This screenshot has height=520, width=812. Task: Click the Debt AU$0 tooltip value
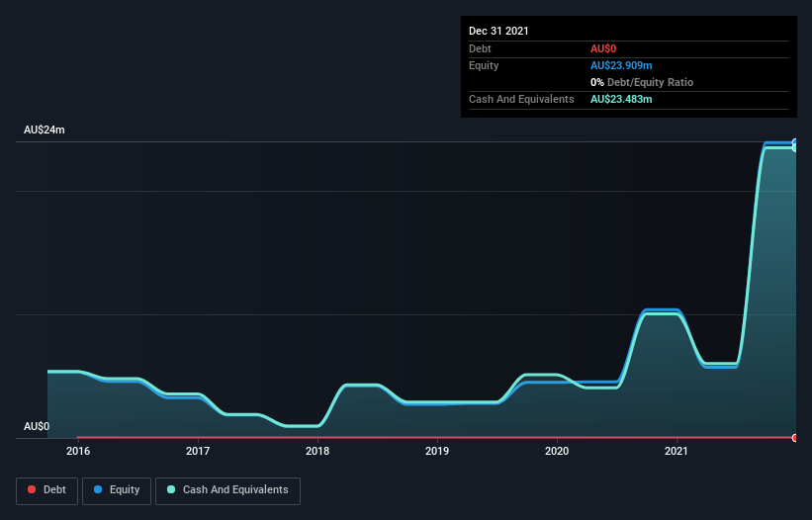click(x=603, y=48)
